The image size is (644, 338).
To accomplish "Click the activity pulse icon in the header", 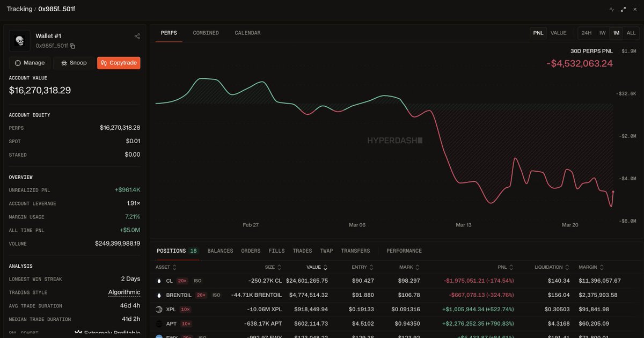I will click(x=612, y=10).
